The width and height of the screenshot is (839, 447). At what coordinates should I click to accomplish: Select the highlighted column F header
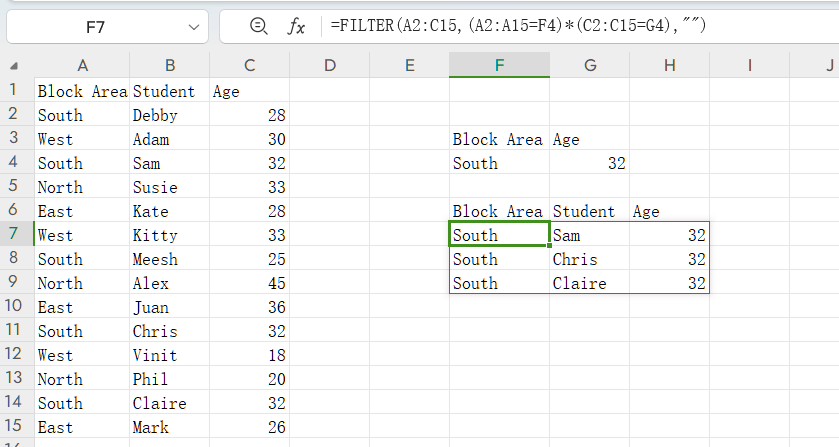click(x=499, y=66)
